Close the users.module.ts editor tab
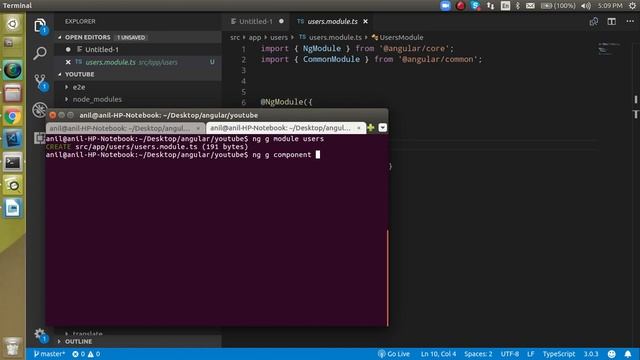Image resolution: width=640 pixels, height=360 pixels. [x=366, y=21]
